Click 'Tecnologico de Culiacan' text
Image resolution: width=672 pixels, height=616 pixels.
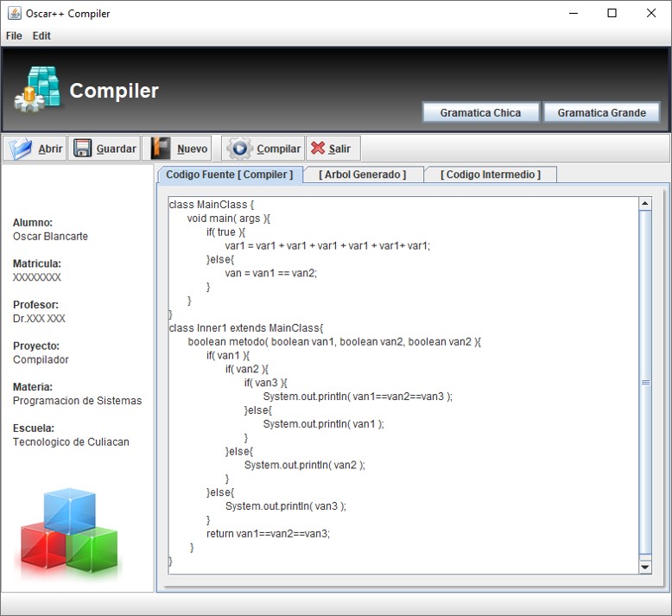(x=71, y=442)
